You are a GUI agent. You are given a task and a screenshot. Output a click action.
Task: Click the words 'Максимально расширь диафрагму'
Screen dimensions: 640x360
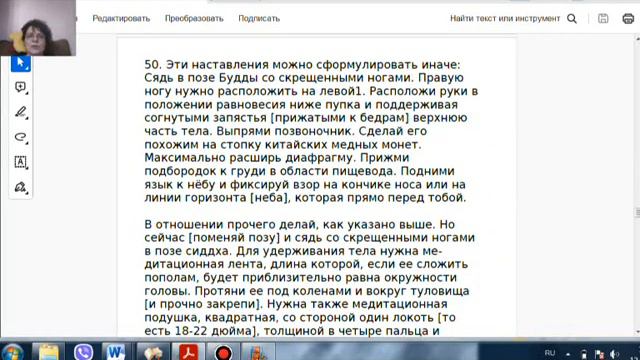pos(248,158)
